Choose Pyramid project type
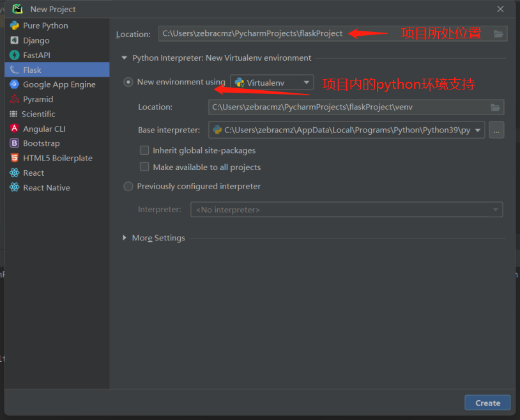The image size is (520, 420). [57, 99]
